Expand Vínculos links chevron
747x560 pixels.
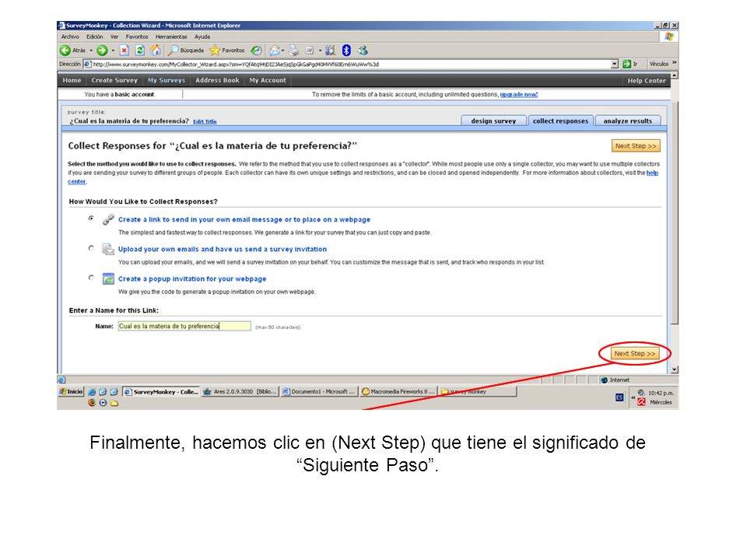click(674, 63)
